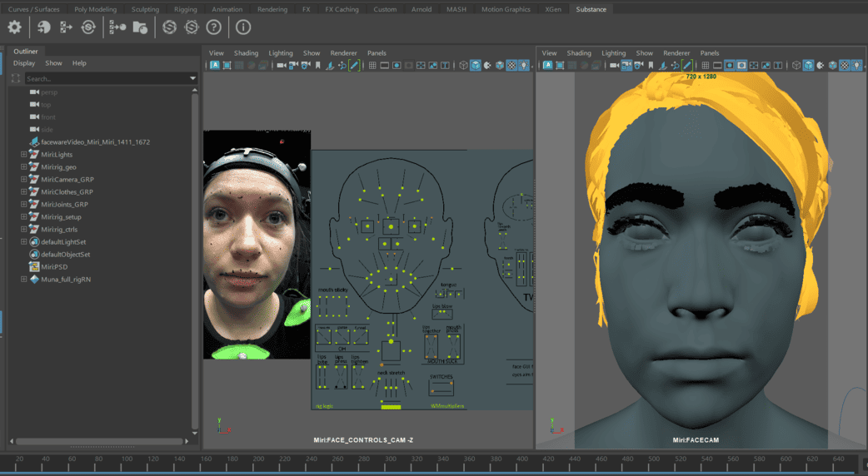868x476 pixels.
Task: Expand the Miri:Lights node
Action: point(23,154)
